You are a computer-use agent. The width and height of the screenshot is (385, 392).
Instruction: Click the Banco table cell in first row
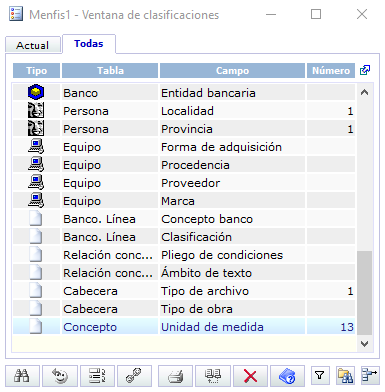click(x=110, y=93)
